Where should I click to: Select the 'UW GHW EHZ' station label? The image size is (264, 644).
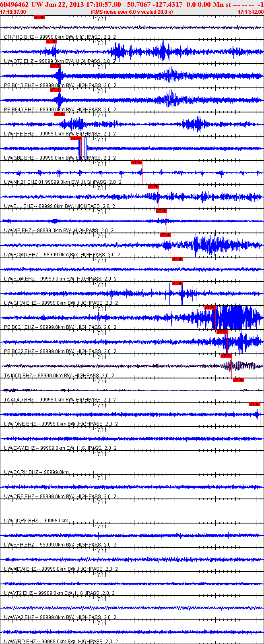tap(20, 303)
